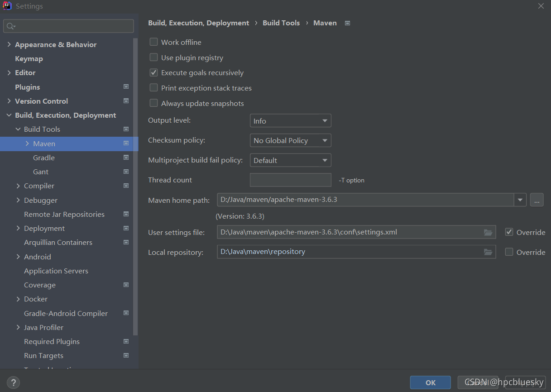Click the project-level icon beside Gradle-Android Compiler
Viewport: 551px width, 392px height.
[x=126, y=313]
